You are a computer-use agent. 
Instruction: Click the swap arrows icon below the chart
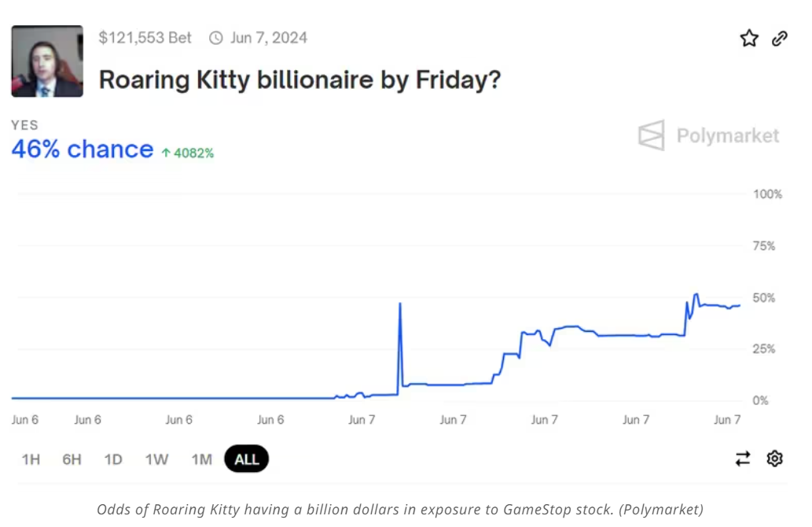743,459
